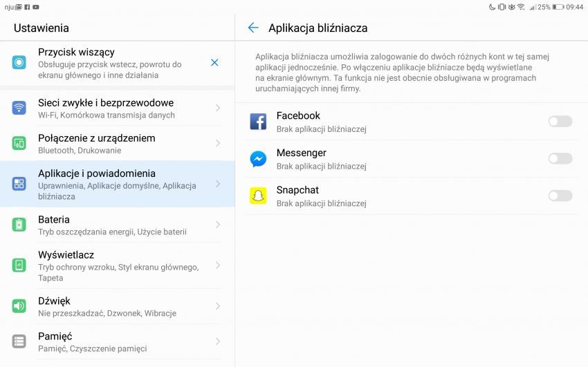Tap the green Bateria icon
The width and height of the screenshot is (588, 367).
coord(19,225)
